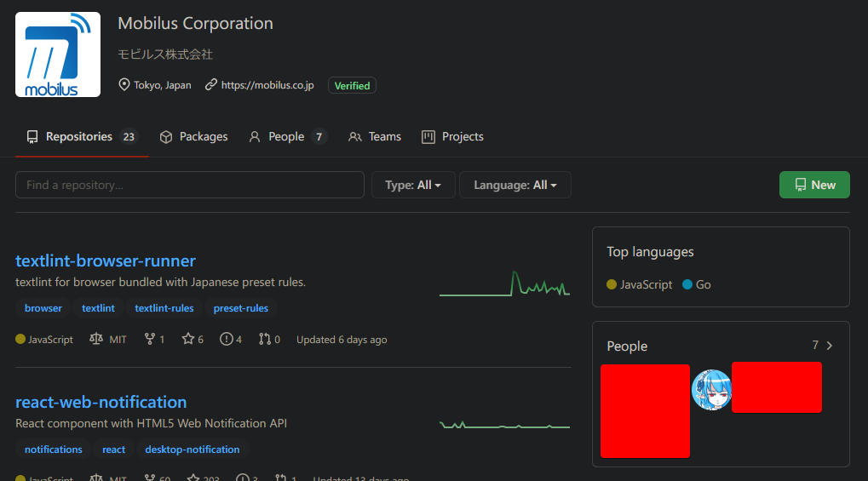Click the textlint topic tag
The height and width of the screenshot is (481, 868).
click(99, 308)
